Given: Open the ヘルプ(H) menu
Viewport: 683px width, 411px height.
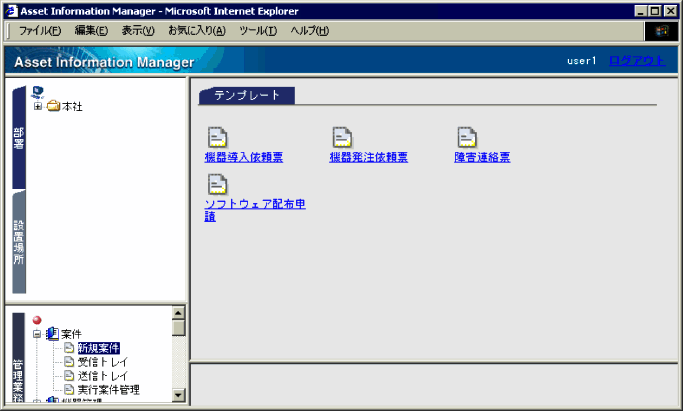Looking at the screenshot, I should click(309, 31).
